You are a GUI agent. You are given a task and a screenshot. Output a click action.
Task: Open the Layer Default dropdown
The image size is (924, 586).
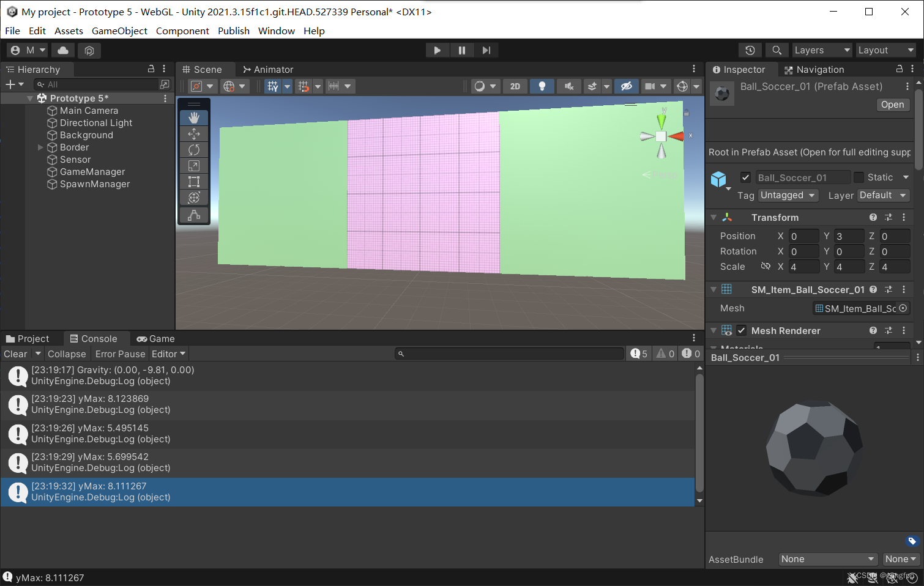pos(883,195)
